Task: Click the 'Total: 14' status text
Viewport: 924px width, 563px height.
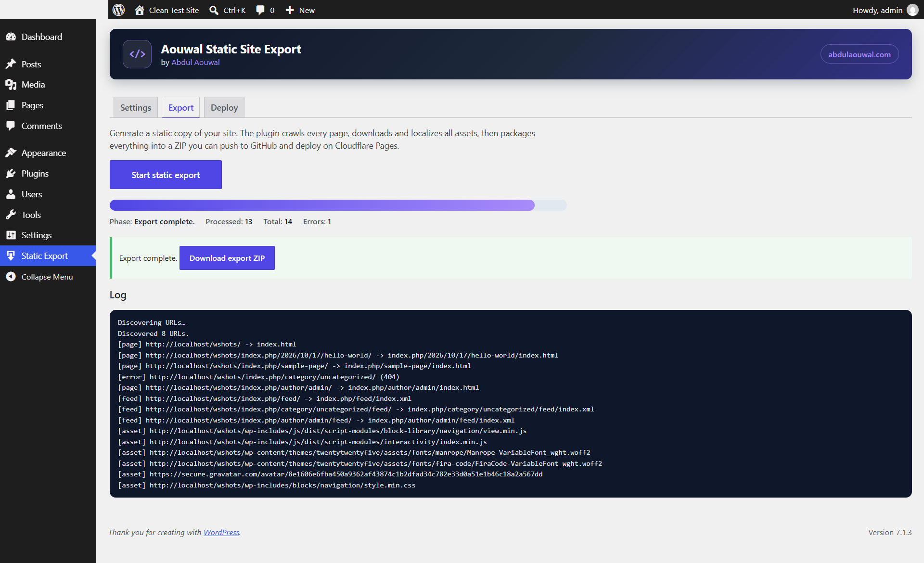Action: pyautogui.click(x=278, y=221)
